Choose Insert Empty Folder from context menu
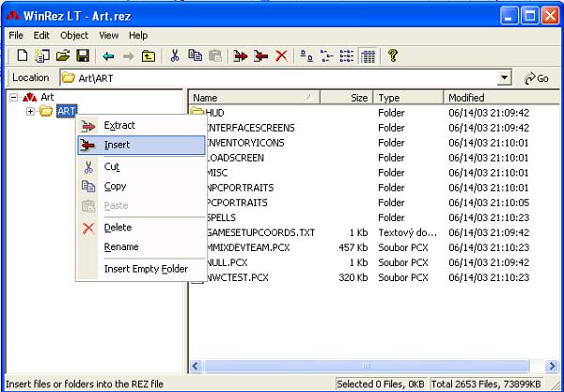 141,269
